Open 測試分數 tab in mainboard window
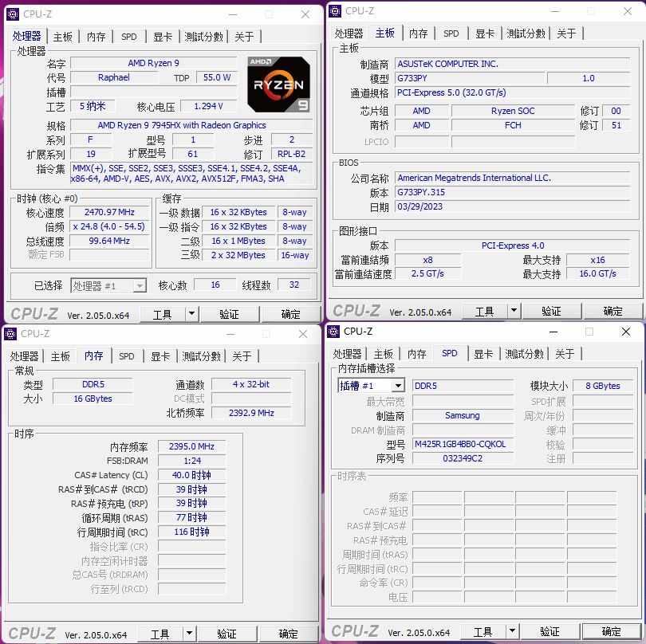Image resolution: width=646 pixels, height=644 pixels. point(526,33)
